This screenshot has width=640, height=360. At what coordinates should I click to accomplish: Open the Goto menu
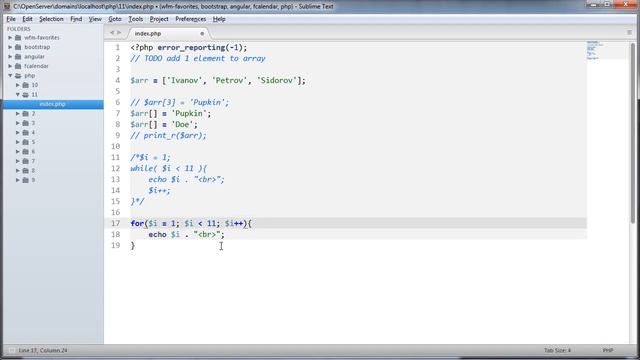(x=115, y=19)
